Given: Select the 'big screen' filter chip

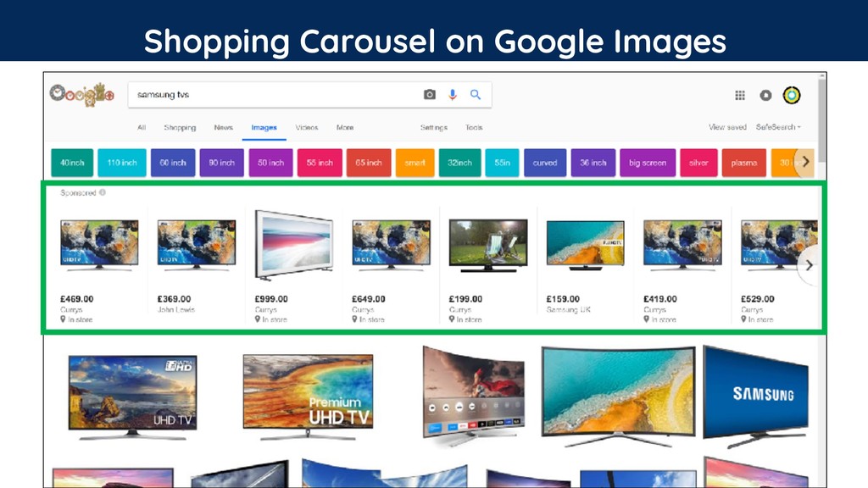Looking at the screenshot, I should [647, 163].
